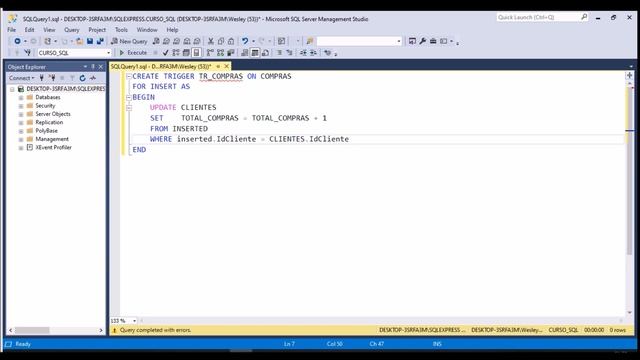Click the Properties wrench icon
Image resolution: width=640 pixels, height=360 pixels.
click(x=422, y=41)
